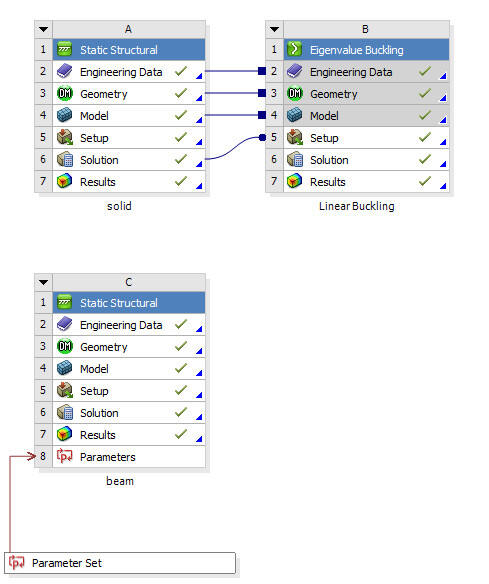Click blue corner triangle of C Model cell
This screenshot has width=489, height=584.
tap(199, 373)
